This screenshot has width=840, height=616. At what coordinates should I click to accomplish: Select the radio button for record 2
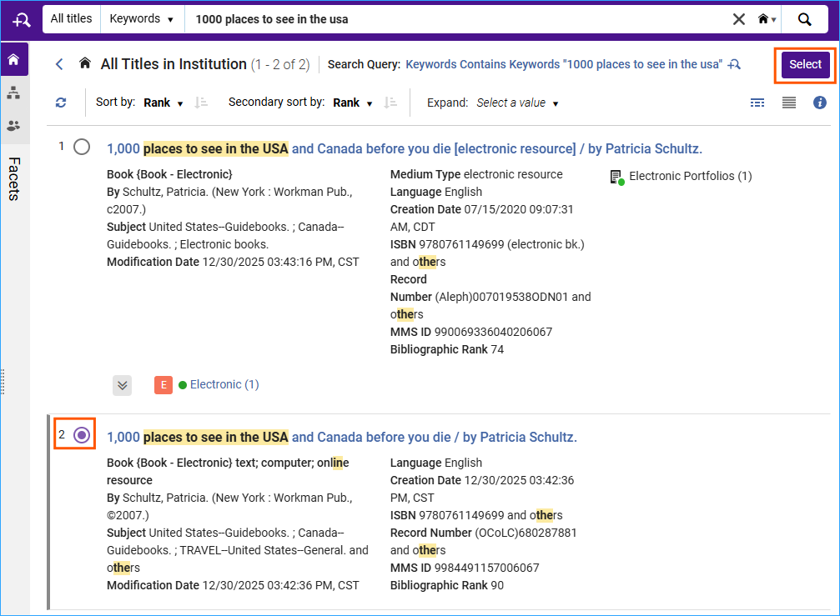(x=81, y=434)
